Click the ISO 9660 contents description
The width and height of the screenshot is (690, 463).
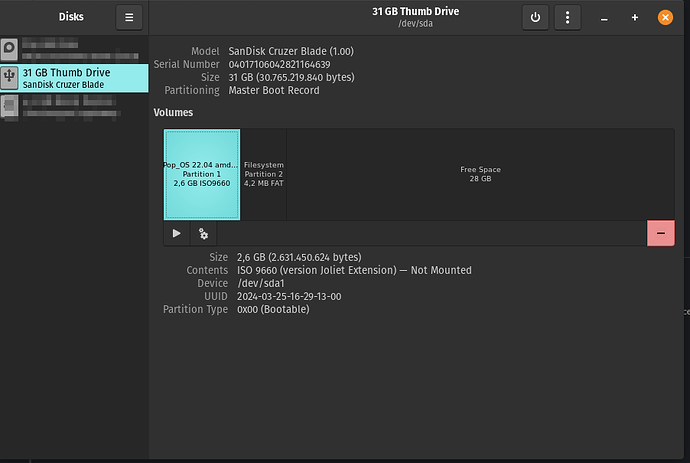[354, 270]
